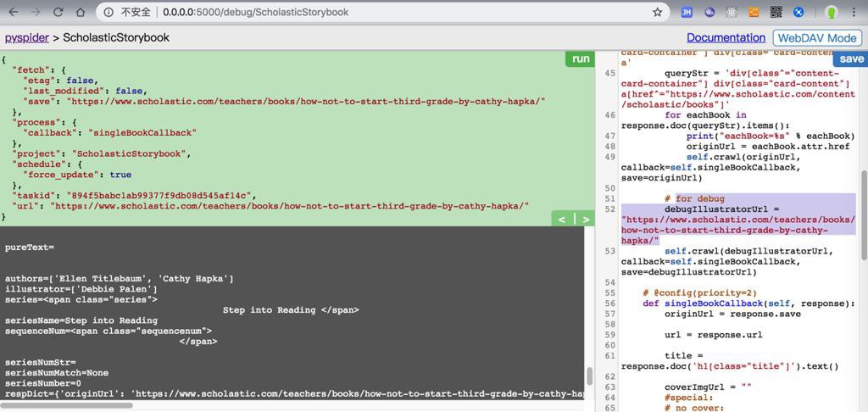Reload the page with the refresh icon

(x=58, y=12)
